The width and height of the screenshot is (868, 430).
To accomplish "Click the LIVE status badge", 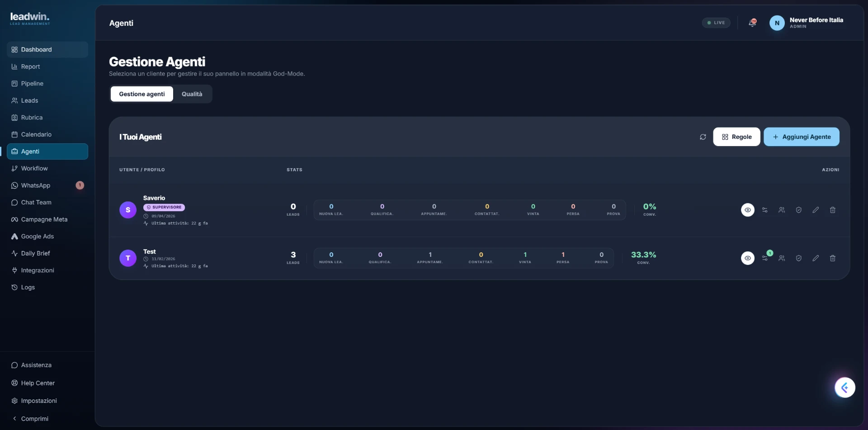I will tap(716, 23).
